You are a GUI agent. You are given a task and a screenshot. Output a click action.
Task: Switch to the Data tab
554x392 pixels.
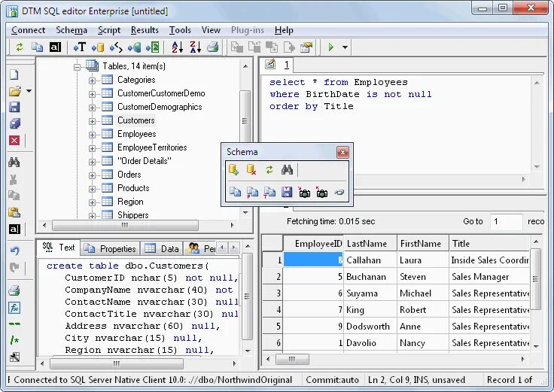tap(162, 248)
